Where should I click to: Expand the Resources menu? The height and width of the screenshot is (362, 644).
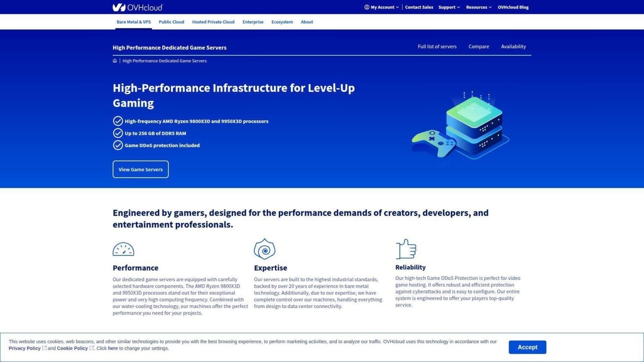pyautogui.click(x=479, y=7)
